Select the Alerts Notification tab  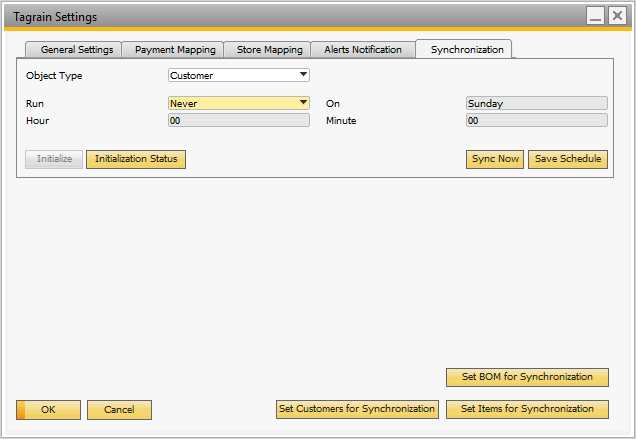(x=362, y=50)
